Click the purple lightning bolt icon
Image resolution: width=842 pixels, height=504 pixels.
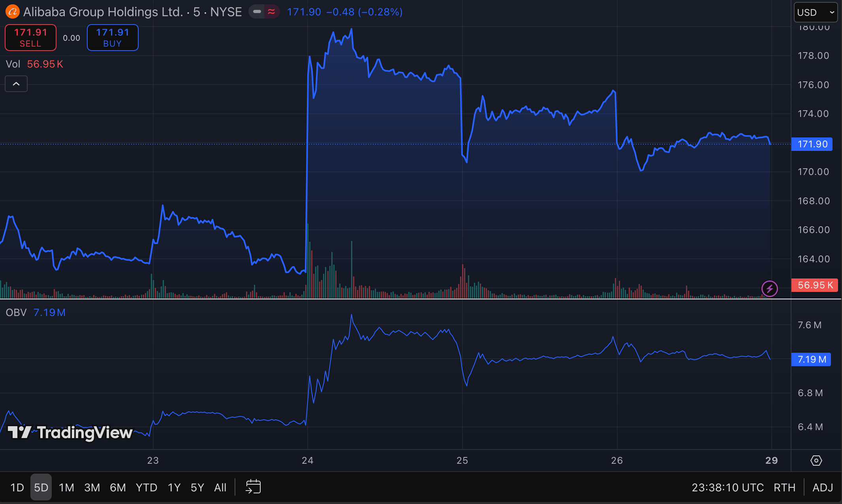click(x=769, y=289)
